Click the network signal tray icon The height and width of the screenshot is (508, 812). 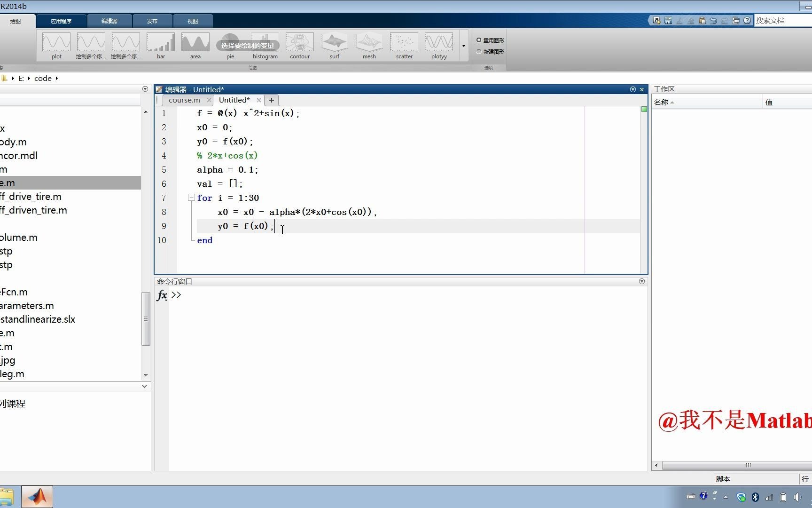pos(769,497)
